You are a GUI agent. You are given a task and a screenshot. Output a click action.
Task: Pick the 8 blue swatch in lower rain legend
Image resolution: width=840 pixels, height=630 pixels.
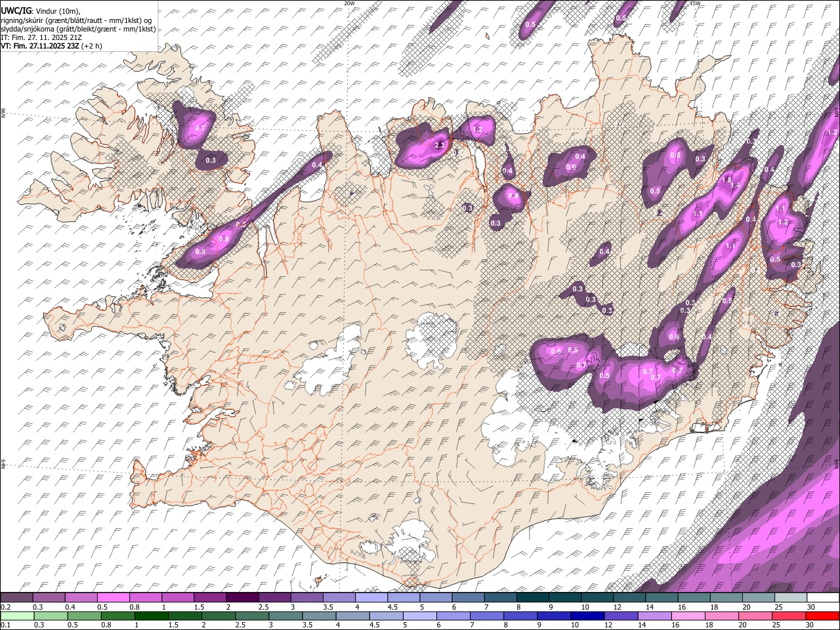click(x=520, y=616)
